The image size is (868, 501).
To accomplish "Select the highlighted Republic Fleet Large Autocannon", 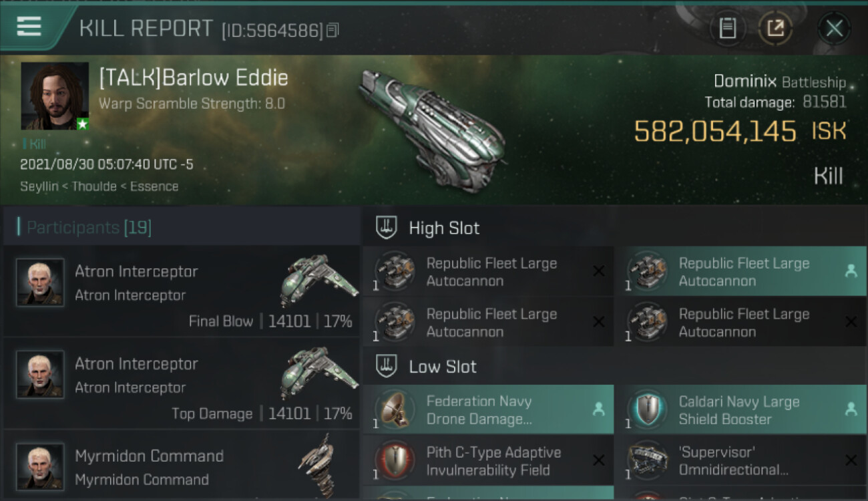I will click(740, 272).
